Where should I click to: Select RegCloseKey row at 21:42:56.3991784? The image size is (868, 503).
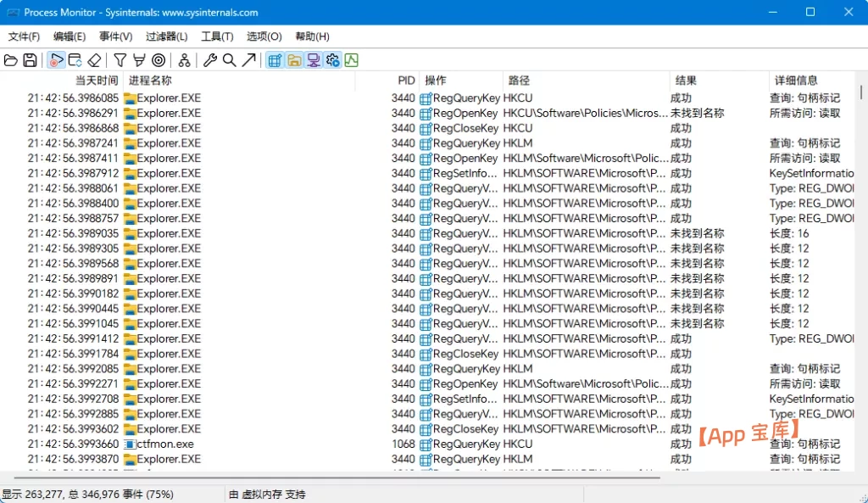point(427,354)
